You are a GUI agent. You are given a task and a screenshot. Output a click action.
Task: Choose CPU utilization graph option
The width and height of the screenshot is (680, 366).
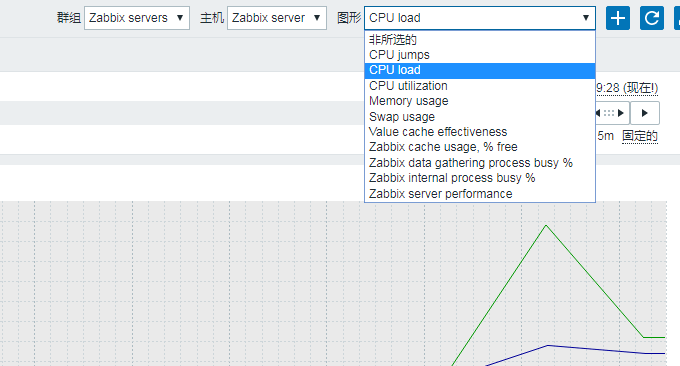480,86
